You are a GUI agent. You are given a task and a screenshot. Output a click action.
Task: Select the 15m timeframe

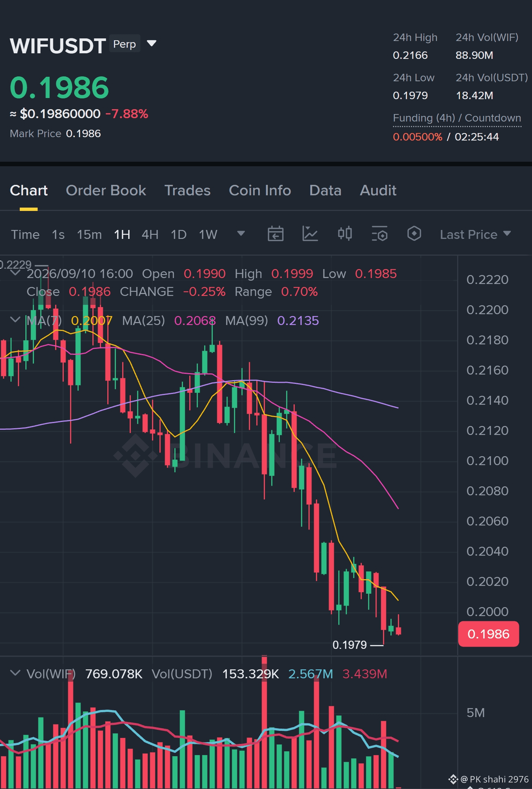(89, 234)
